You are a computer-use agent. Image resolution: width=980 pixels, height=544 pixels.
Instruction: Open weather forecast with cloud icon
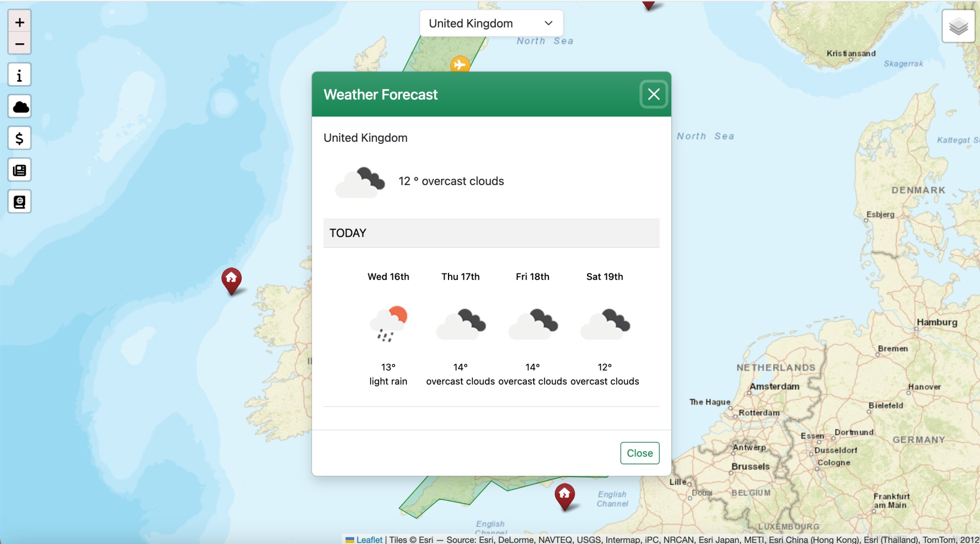[20, 107]
